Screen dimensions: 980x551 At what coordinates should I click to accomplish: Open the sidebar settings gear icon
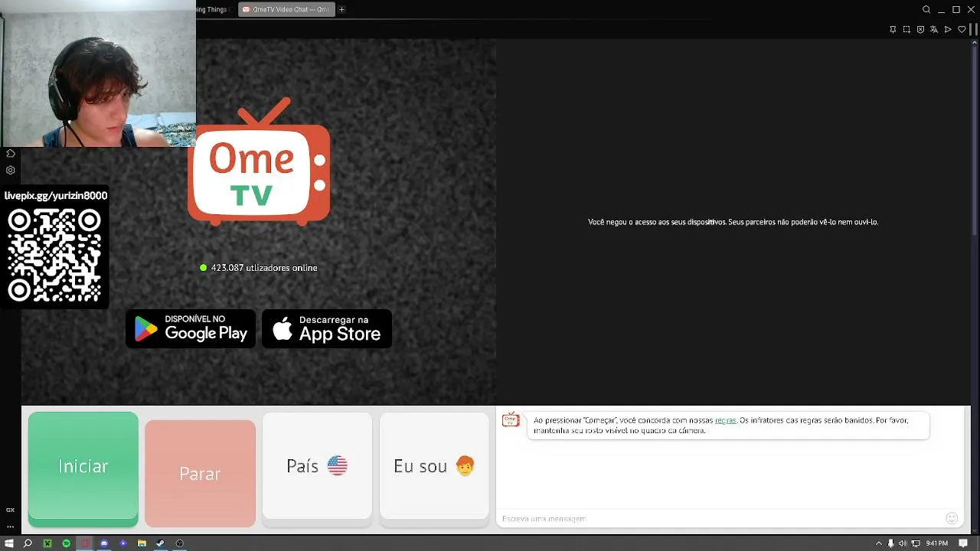tap(10, 170)
